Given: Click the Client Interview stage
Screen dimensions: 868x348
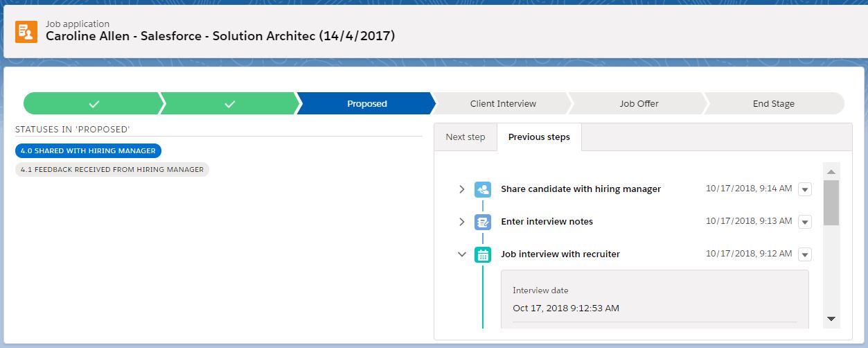Looking at the screenshot, I should click(503, 103).
